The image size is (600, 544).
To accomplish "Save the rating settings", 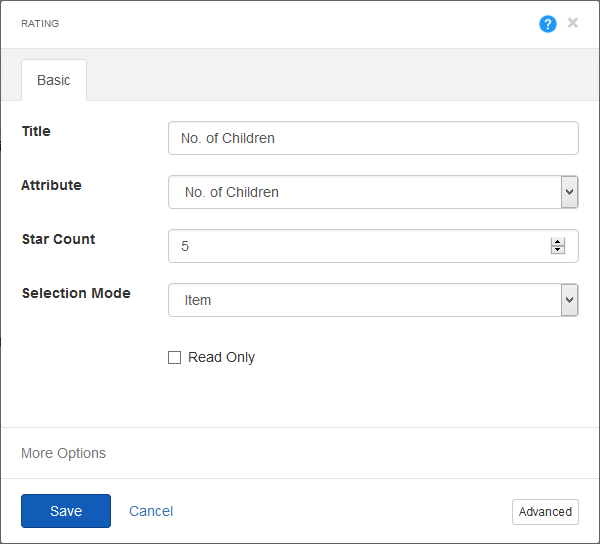I will tap(66, 511).
